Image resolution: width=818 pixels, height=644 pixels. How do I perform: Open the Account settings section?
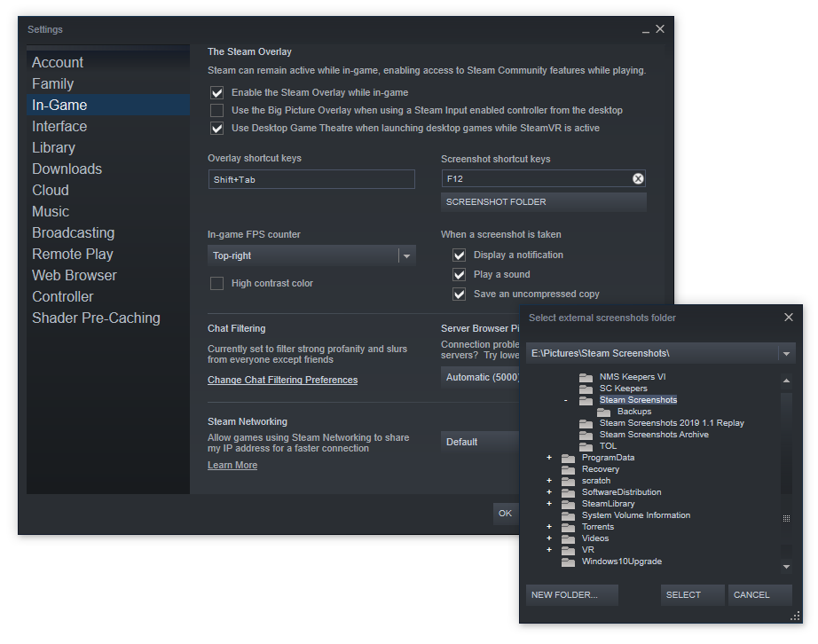108,63
